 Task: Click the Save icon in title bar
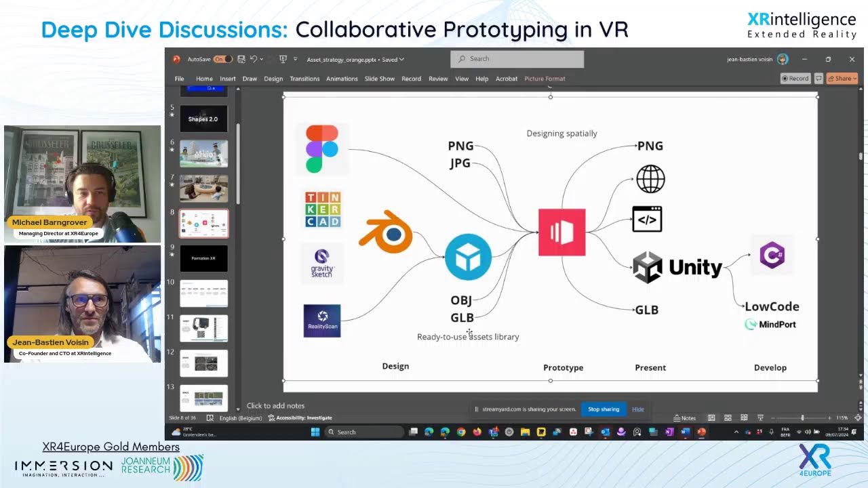click(x=241, y=59)
